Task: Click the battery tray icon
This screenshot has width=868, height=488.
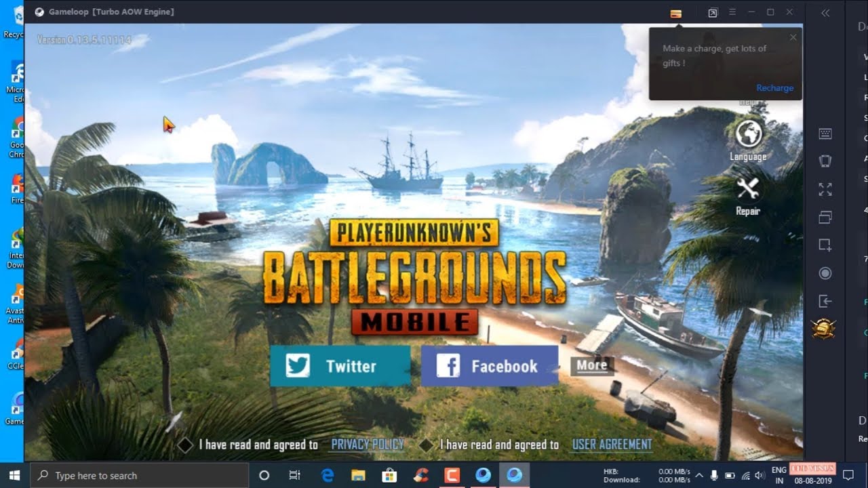Action: 730,475
